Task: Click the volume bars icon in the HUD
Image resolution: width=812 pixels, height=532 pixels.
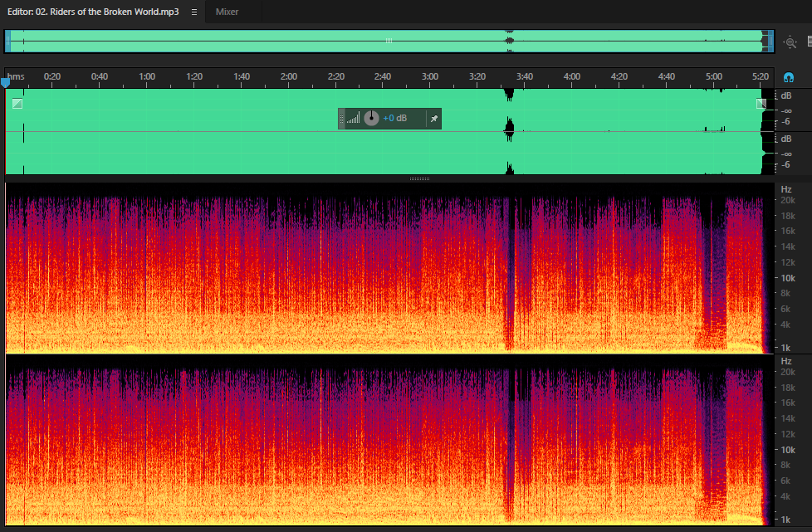Action: (x=353, y=119)
